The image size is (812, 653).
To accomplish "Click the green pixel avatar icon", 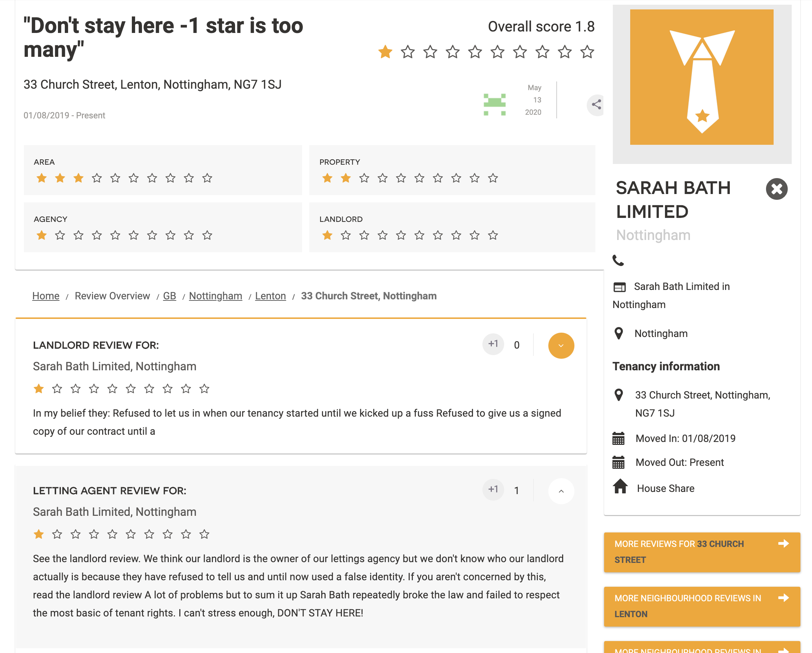I will 494,105.
